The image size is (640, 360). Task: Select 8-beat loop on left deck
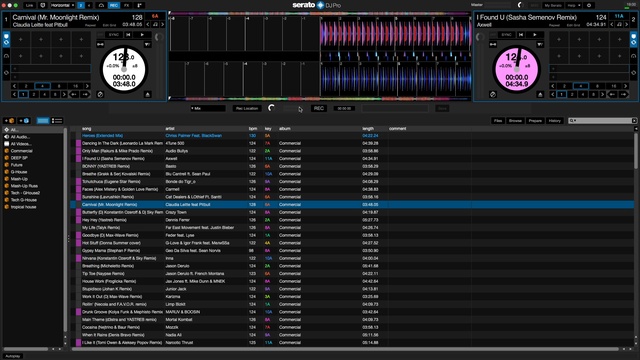59,86
